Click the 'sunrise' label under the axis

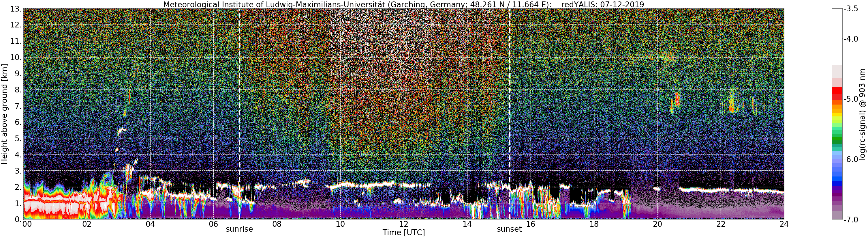tap(239, 229)
